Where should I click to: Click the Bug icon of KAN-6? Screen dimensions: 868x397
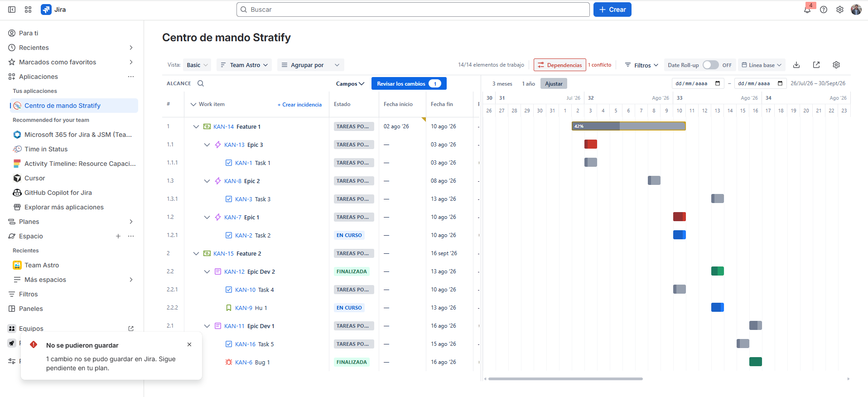tap(229, 362)
